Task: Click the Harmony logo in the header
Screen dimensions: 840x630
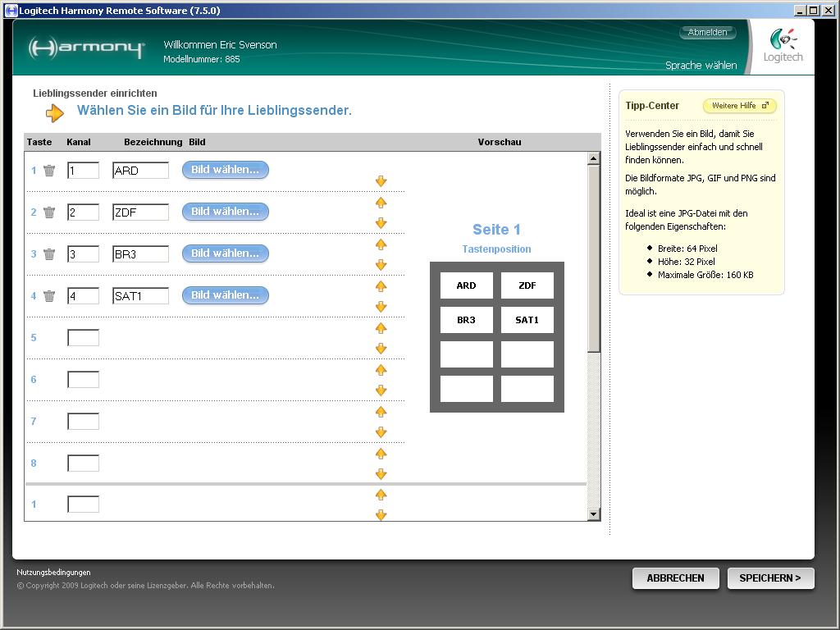Action: click(x=87, y=47)
